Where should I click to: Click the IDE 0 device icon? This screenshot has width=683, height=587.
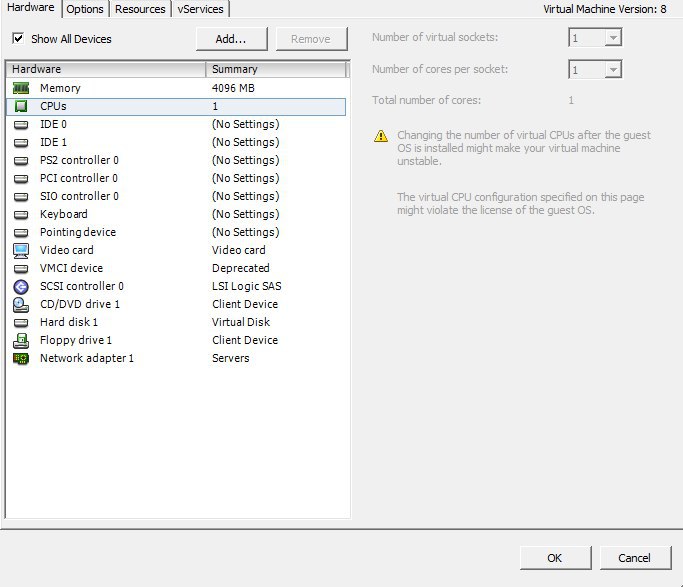(x=21, y=125)
